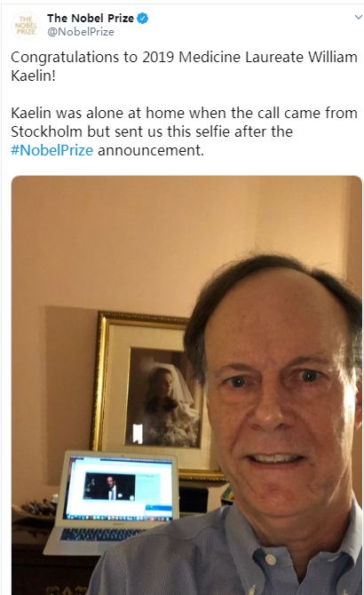The image size is (364, 595).
Task: Open the Kaelin selfie photo
Action: point(186,385)
